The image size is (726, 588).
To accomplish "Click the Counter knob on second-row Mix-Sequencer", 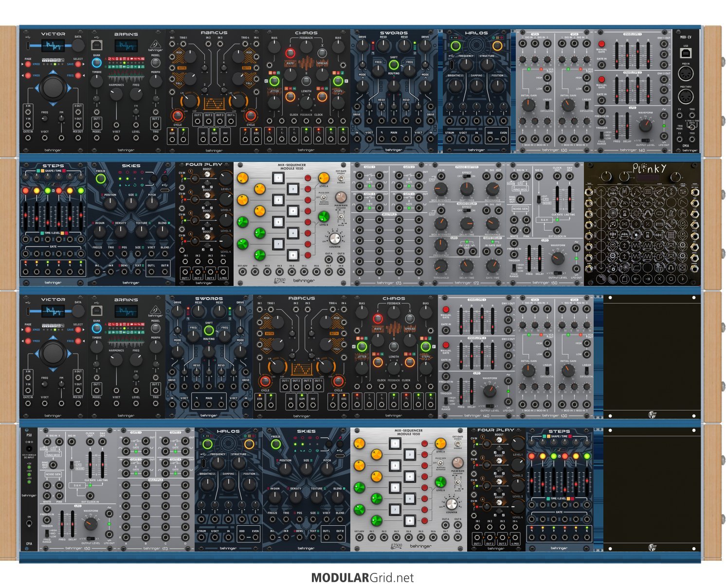I will (335, 238).
